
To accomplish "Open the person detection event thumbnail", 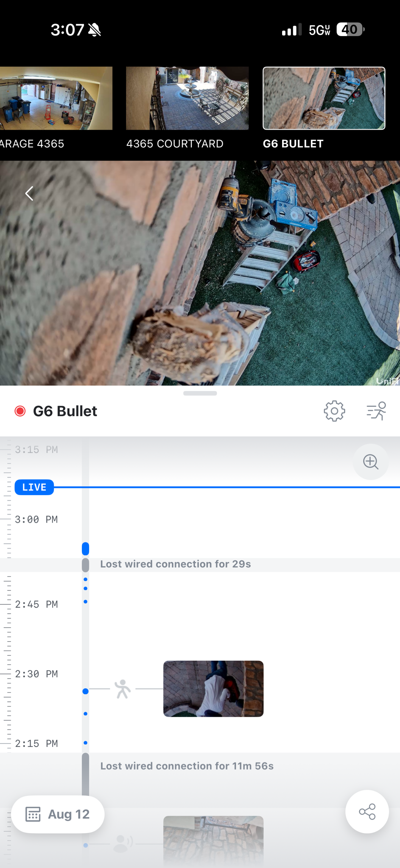I will point(213,689).
